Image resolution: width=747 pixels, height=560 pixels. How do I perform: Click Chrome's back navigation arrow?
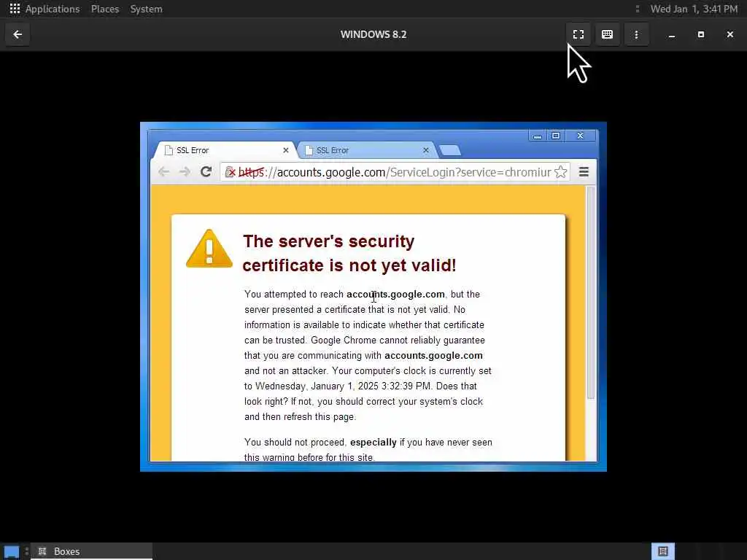(x=164, y=172)
